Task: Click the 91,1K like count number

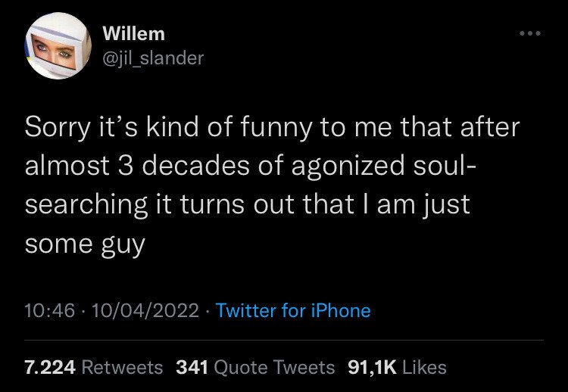Action: point(372,367)
